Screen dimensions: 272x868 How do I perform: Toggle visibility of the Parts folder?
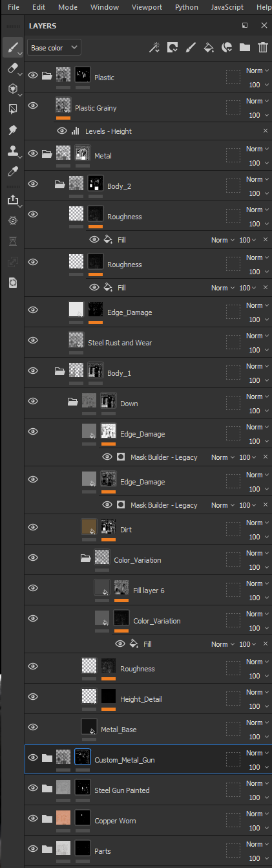33,850
